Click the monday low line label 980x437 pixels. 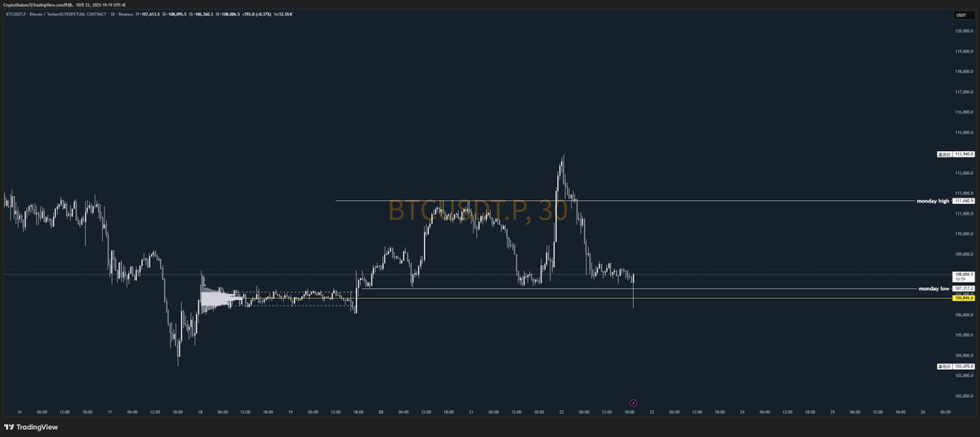934,288
